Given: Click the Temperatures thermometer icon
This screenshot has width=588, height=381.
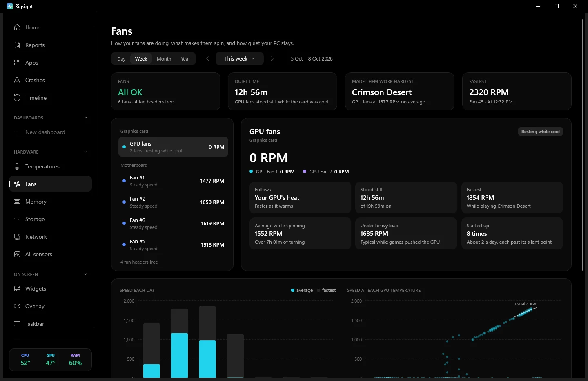Looking at the screenshot, I should click(17, 166).
